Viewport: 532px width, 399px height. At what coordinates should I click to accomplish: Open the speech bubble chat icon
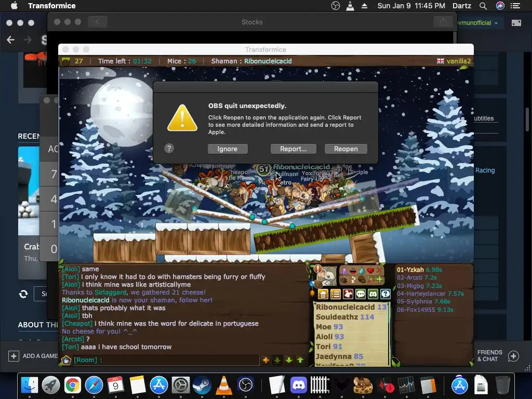[x=361, y=294]
